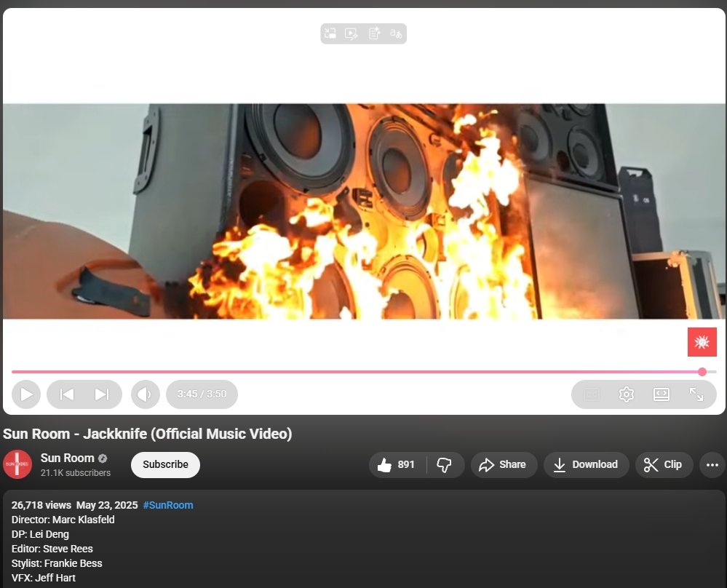
Task: Click the video title Sun Room - Jackknife
Action: [x=148, y=434]
